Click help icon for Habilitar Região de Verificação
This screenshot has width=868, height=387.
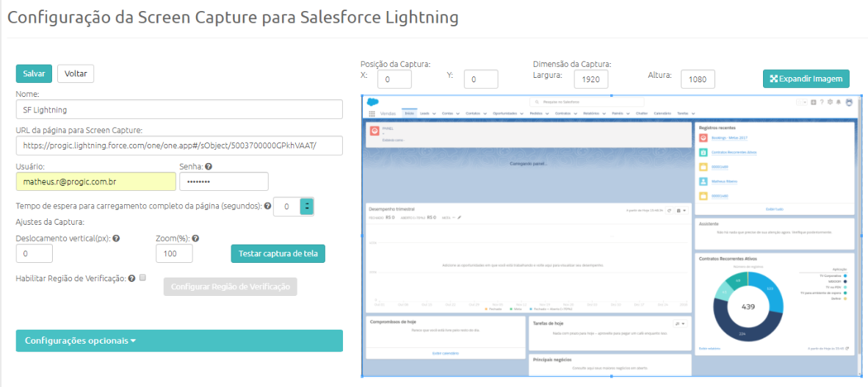pyautogui.click(x=132, y=278)
